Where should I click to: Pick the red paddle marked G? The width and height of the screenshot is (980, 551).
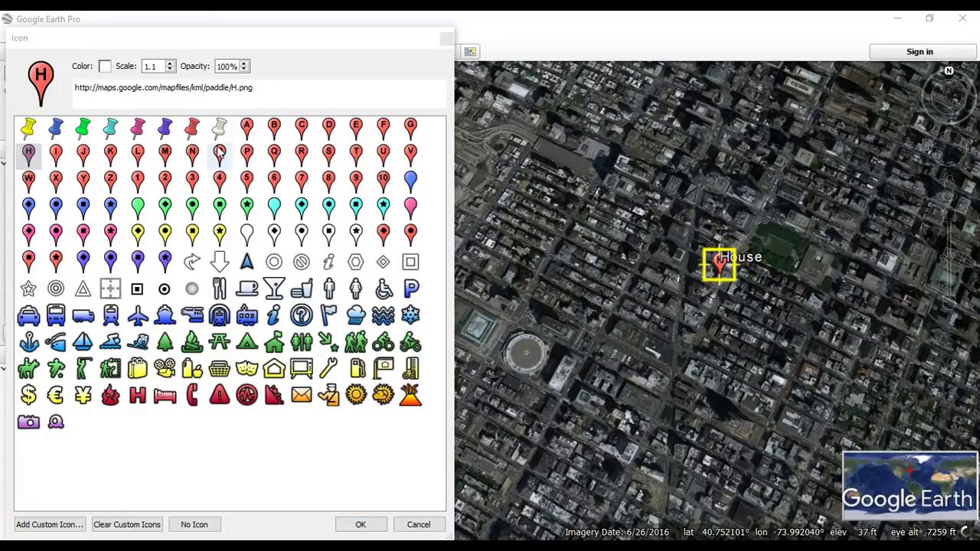410,128
